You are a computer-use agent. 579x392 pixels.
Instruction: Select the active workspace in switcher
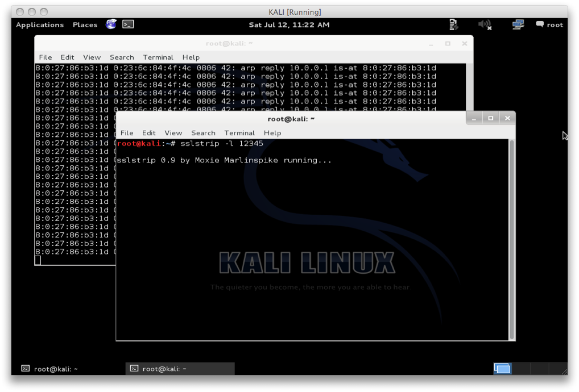(x=502, y=368)
